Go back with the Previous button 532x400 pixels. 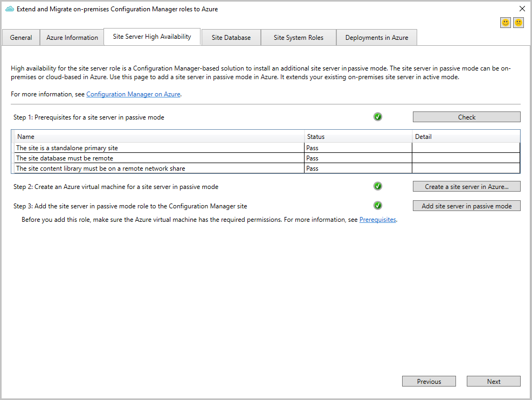pos(429,381)
